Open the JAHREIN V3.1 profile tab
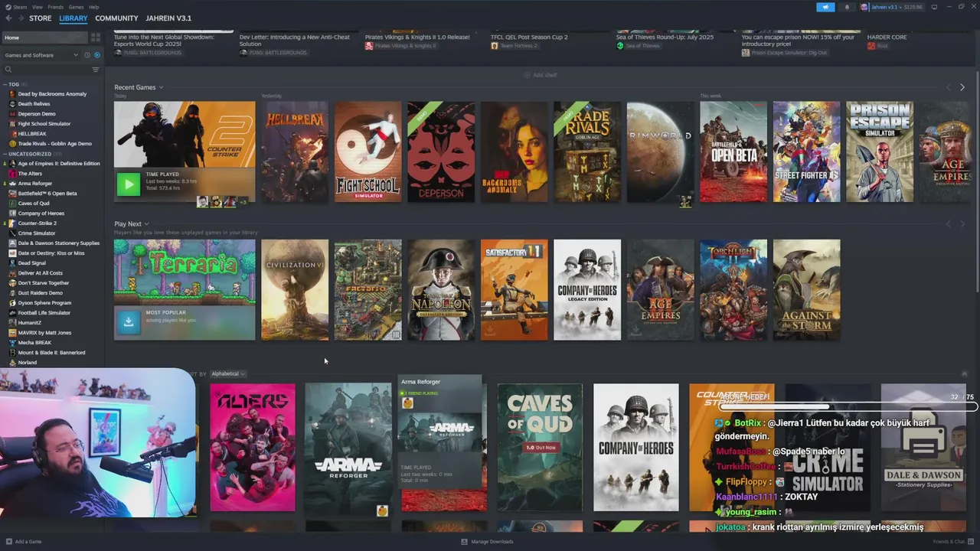 click(x=168, y=18)
